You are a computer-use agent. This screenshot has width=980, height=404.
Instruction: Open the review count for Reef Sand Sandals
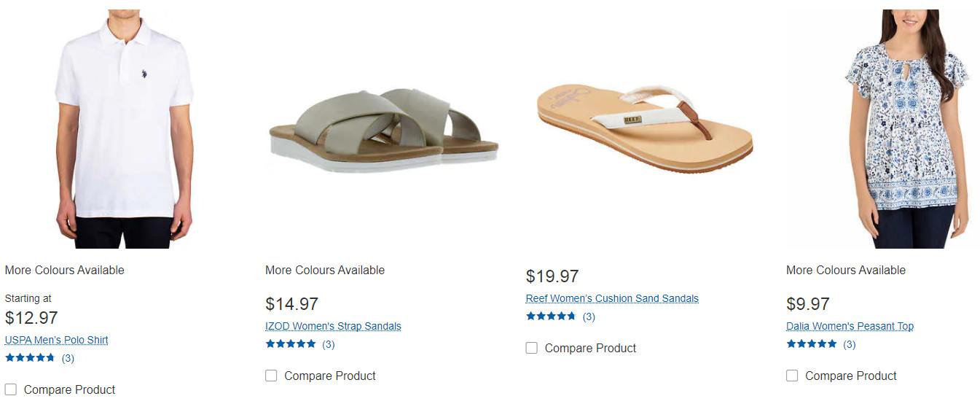pos(589,316)
